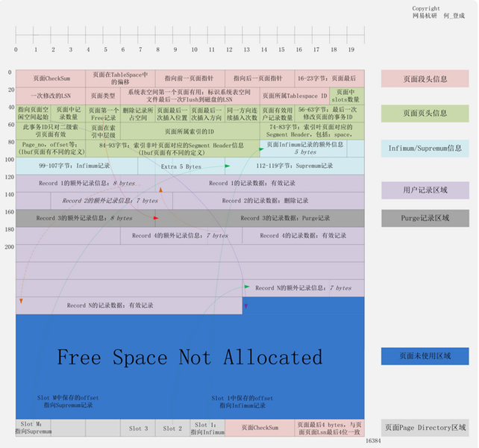Screen dimensions: 479x448
Task: Select the light blue Infimum/Supremum信息 legend box
Action: point(425,149)
